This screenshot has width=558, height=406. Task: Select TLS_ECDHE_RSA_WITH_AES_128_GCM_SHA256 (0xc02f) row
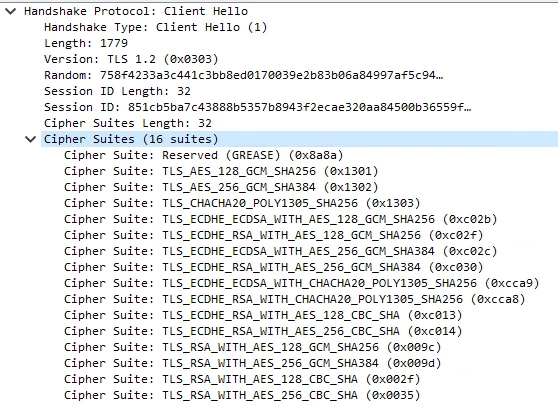[x=274, y=235]
